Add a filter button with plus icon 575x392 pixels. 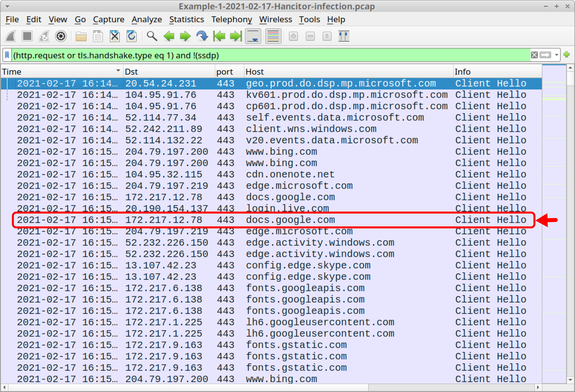567,55
